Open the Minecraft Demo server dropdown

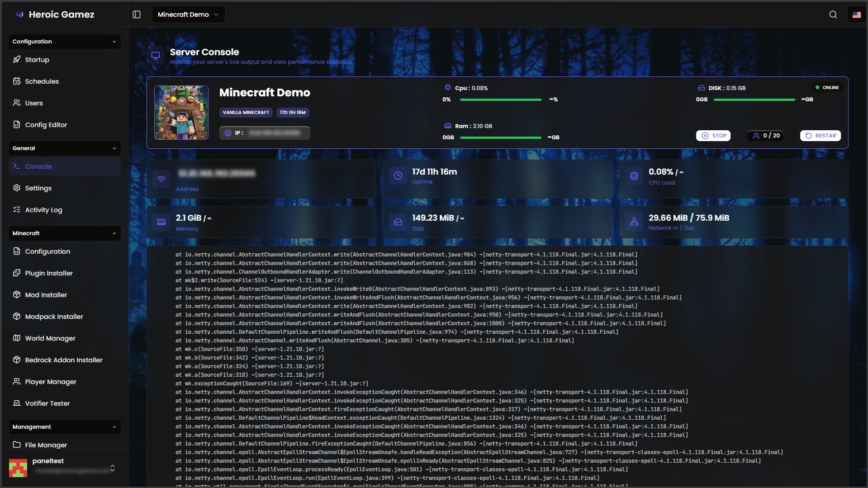[188, 14]
